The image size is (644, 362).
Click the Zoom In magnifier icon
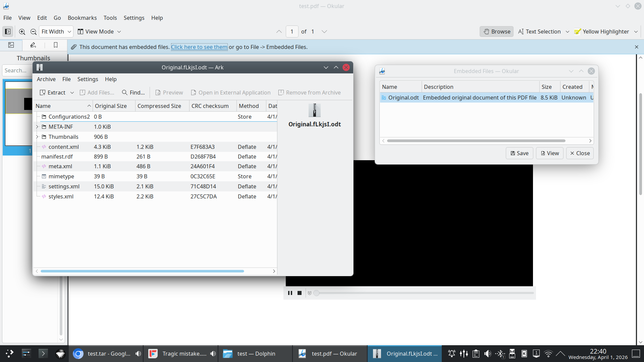[22, 32]
